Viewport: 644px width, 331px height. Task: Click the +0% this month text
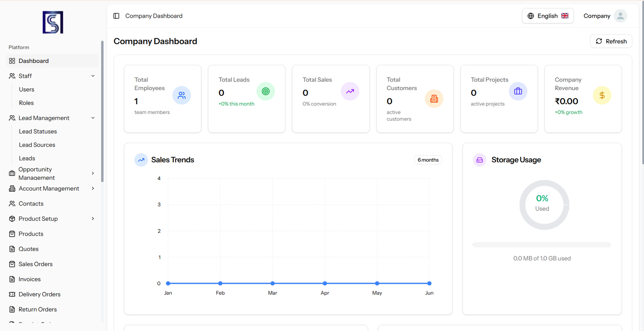236,104
